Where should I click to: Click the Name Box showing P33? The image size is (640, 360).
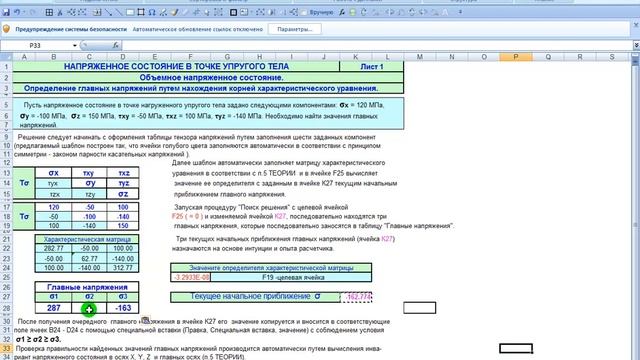(35, 45)
